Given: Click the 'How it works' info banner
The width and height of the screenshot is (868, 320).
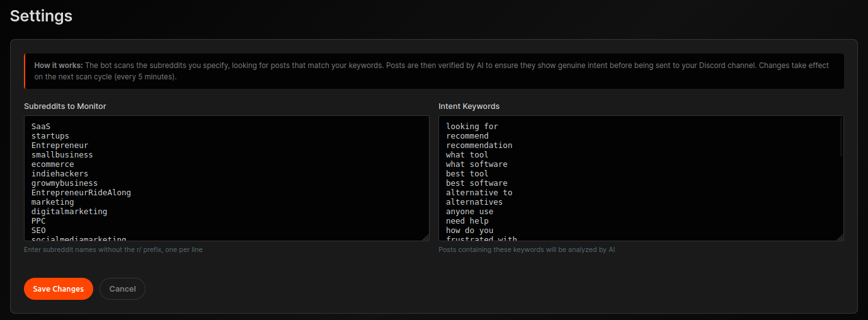Looking at the screenshot, I should click(433, 71).
